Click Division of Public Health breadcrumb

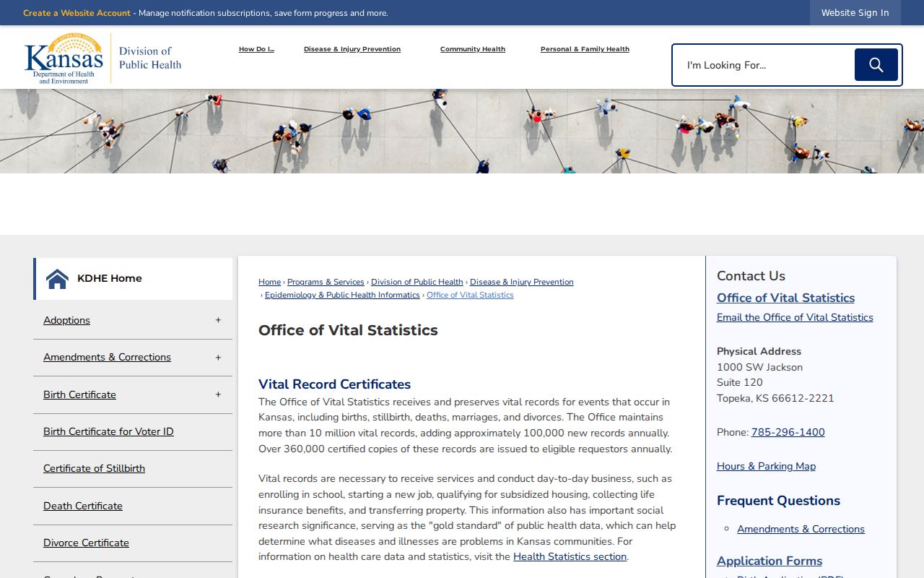[417, 282]
